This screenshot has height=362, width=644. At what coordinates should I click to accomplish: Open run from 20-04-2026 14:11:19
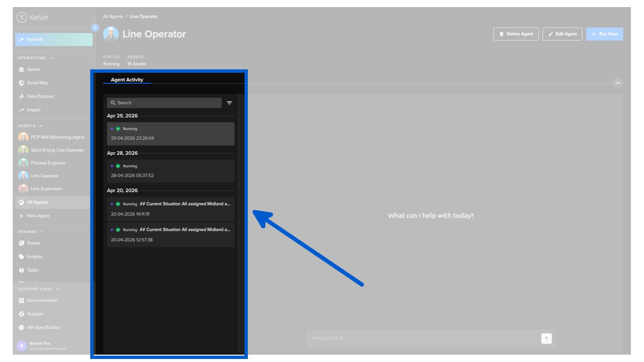171,209
